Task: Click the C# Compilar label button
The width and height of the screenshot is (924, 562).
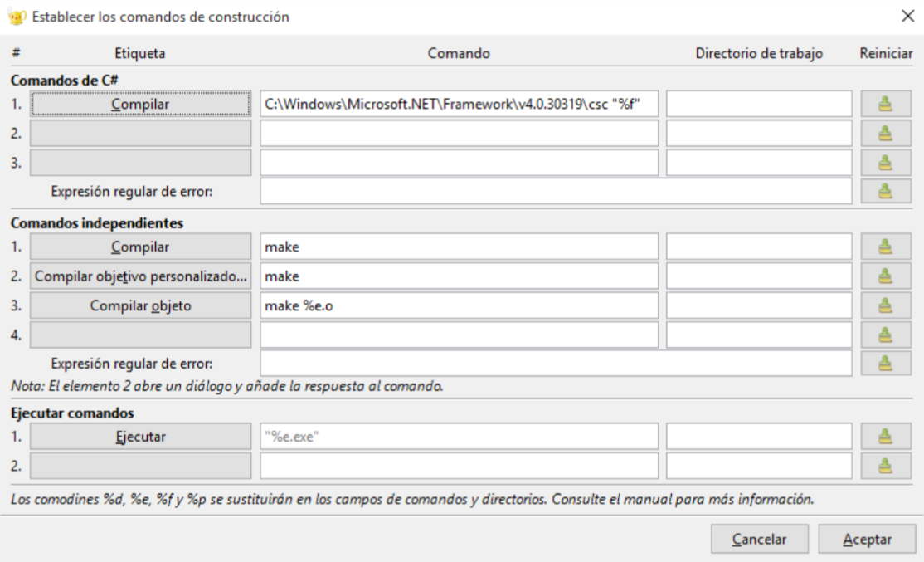Action: 140,104
